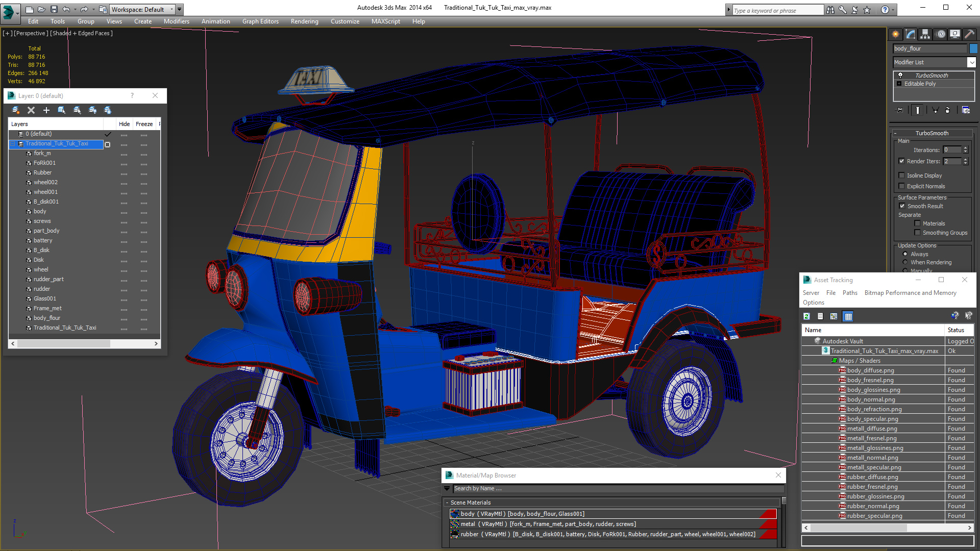The height and width of the screenshot is (551, 980).
Task: Click Freeze All Layers snowflake icon
Action: [108, 110]
